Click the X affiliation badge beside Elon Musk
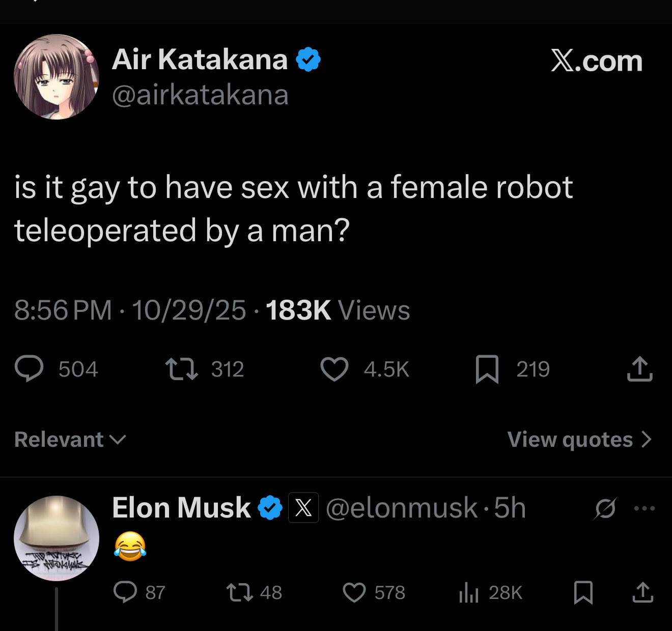The height and width of the screenshot is (631, 672). click(303, 508)
